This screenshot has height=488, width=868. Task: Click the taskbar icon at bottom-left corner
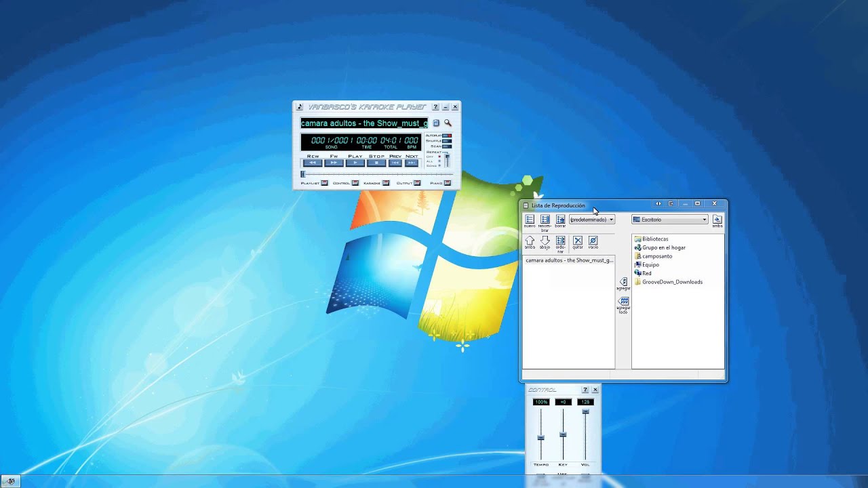click(10, 481)
